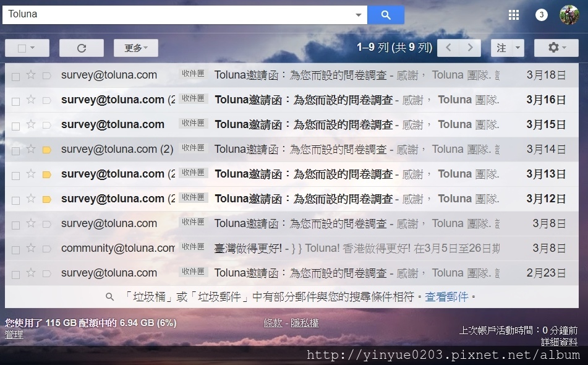
Task: Toggle yellow importance marker on 3月14日 email
Action: (47, 150)
